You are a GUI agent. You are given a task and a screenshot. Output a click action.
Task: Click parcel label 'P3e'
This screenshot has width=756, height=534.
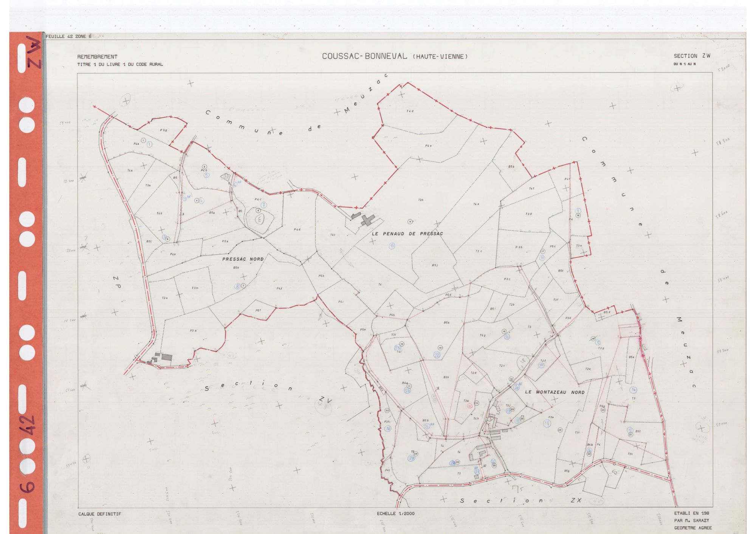click(x=551, y=417)
